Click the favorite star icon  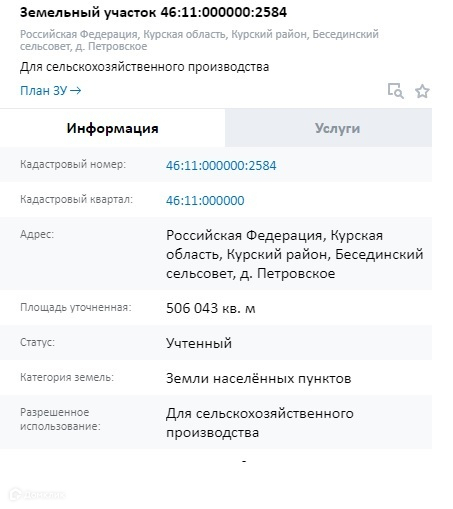[x=422, y=91]
